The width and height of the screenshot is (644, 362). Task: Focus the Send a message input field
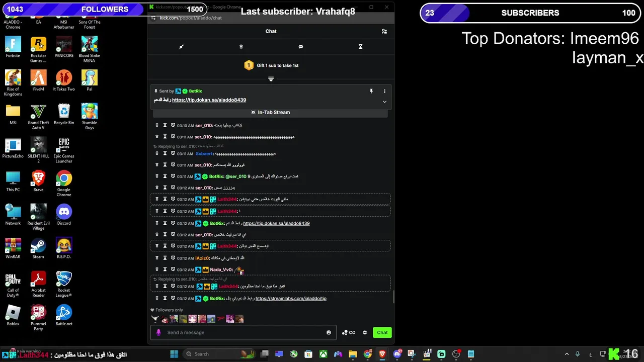click(244, 332)
